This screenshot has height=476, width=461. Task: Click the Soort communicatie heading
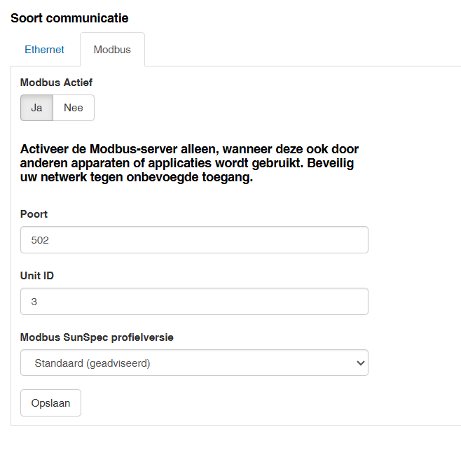[x=69, y=18]
